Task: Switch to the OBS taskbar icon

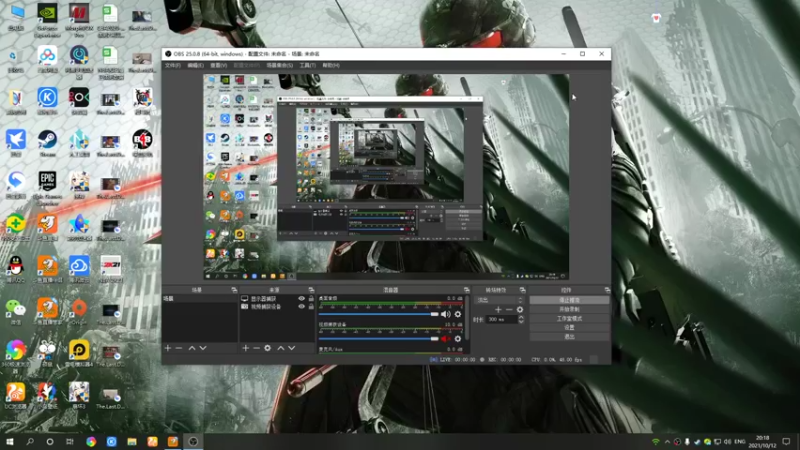Action: coord(193,441)
